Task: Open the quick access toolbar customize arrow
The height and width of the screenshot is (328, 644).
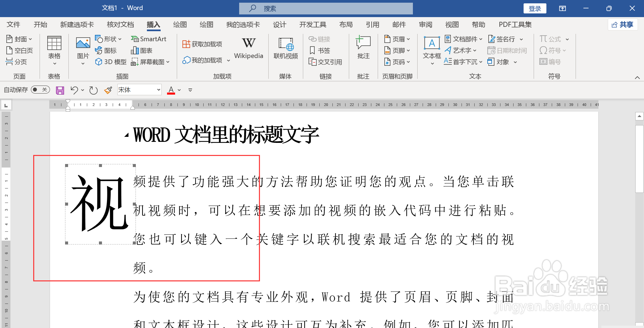Action: coord(190,90)
